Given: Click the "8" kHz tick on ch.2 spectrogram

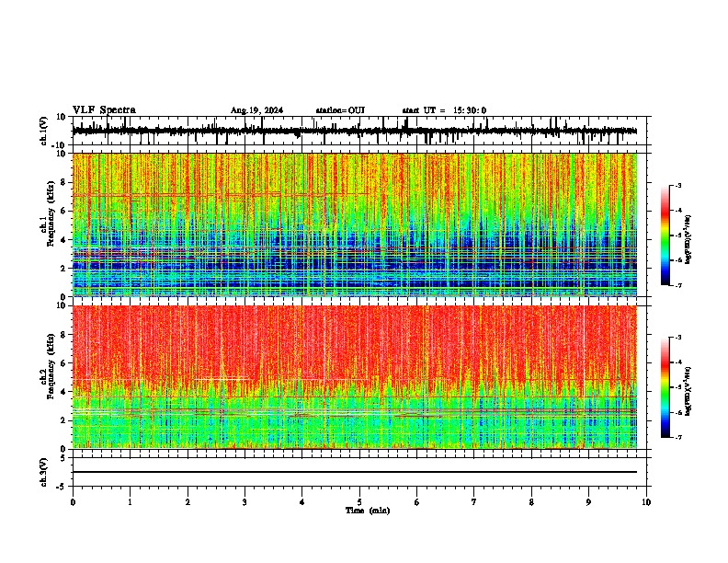Looking at the screenshot, I should tap(64, 335).
